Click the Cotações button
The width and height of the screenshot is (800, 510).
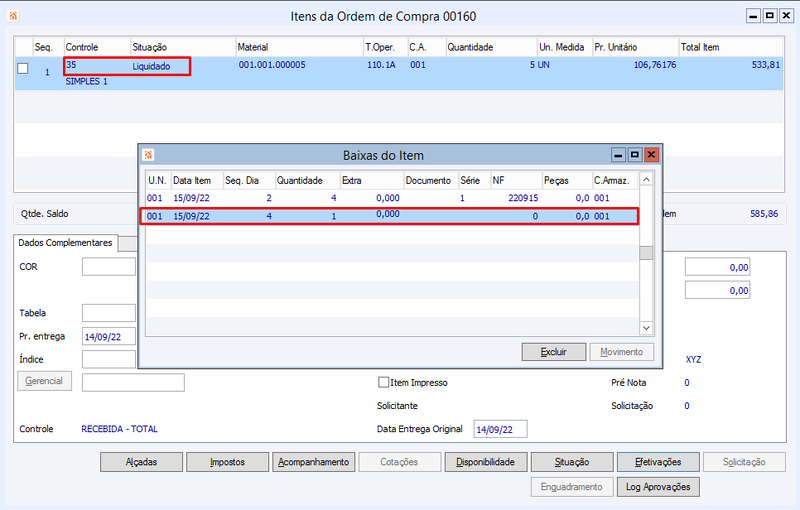point(399,462)
